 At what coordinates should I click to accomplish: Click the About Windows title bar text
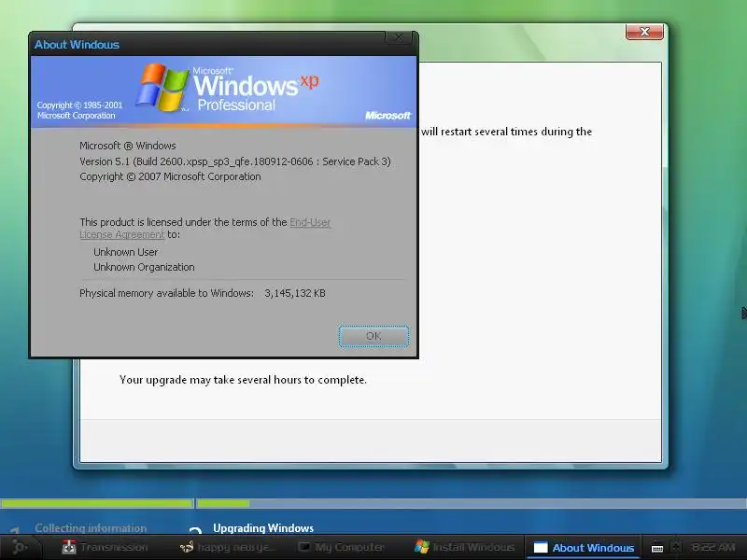pyautogui.click(x=77, y=45)
